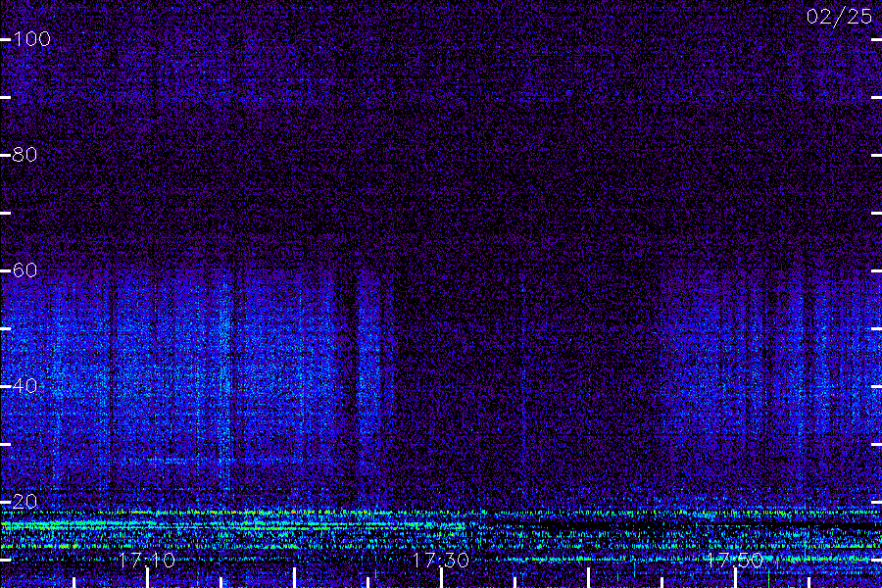
Task: Click the 100 frequency axis label
Action: pos(31,39)
